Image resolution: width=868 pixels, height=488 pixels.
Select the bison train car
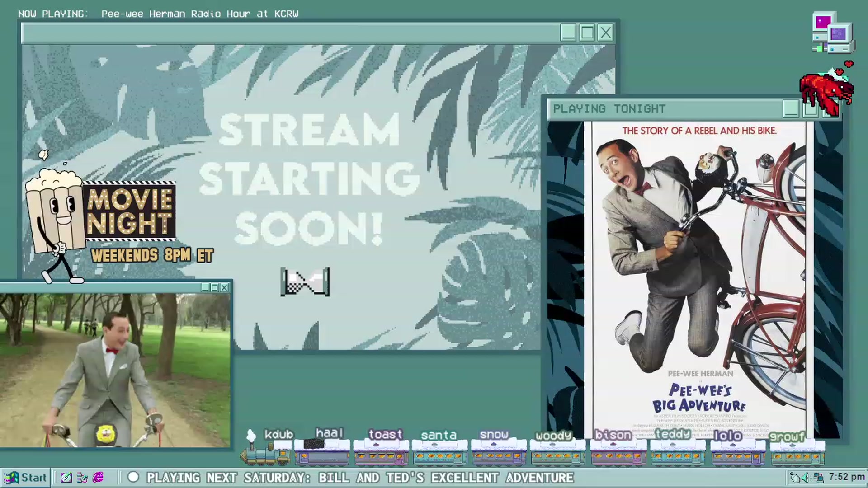618,453
